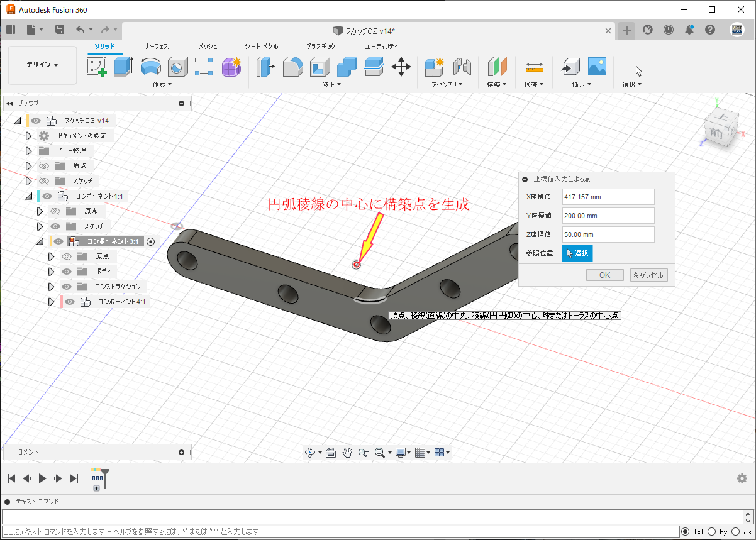Toggle visibility of コンポーネント4:1
The width and height of the screenshot is (756, 540).
pos(70,302)
